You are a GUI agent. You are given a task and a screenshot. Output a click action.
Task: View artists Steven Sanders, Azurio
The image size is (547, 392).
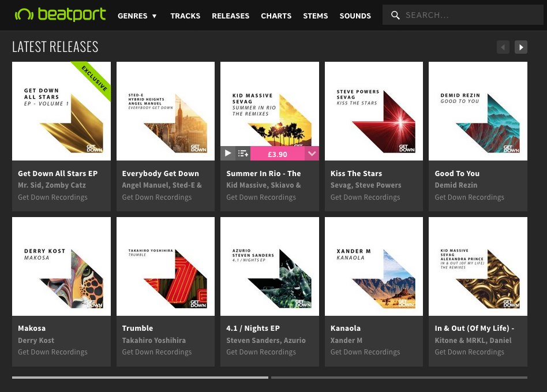point(266,341)
